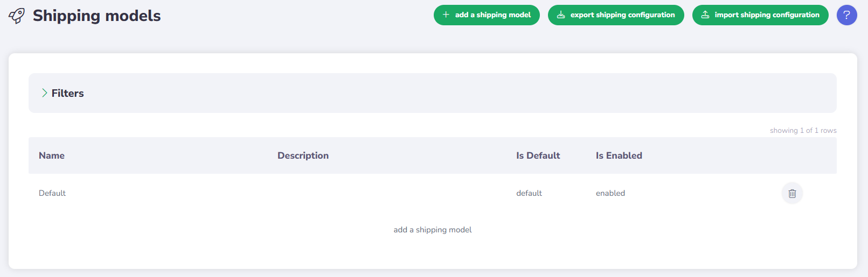Click the upload icon on import shipping configuration
The height and width of the screenshot is (277, 868).
(x=705, y=15)
